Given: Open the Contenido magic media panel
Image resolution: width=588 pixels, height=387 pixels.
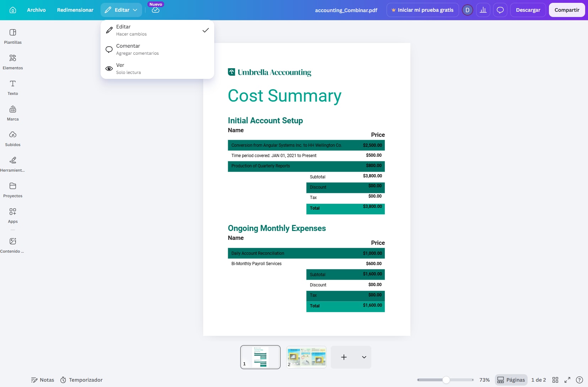Looking at the screenshot, I should click(13, 246).
